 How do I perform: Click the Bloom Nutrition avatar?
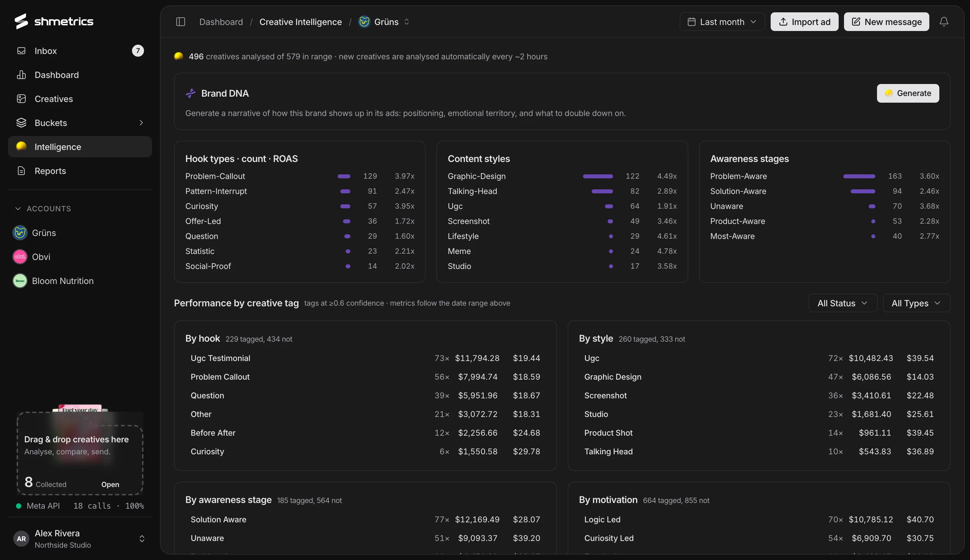(x=20, y=281)
